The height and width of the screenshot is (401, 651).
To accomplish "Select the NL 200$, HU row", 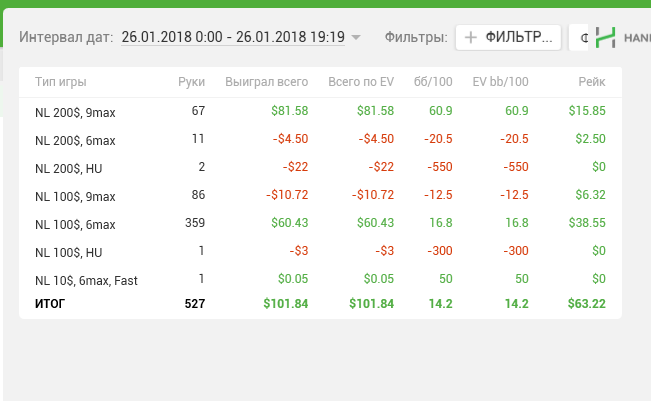I will pos(69,168).
